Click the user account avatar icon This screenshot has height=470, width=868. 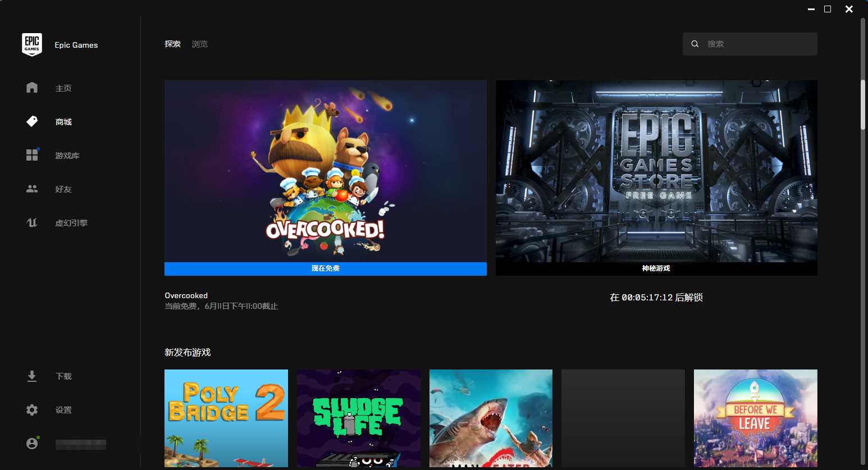click(32, 444)
